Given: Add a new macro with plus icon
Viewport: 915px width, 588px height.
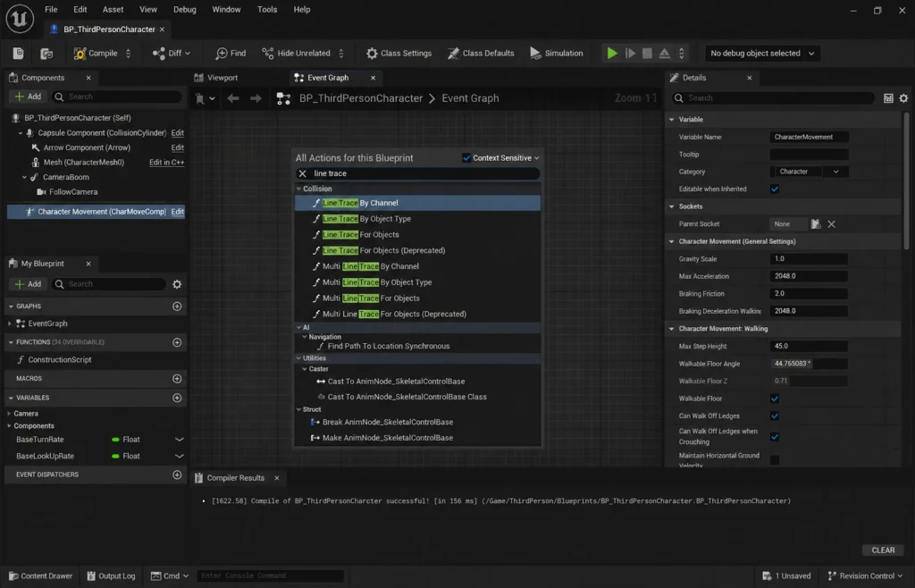Looking at the screenshot, I should point(177,379).
